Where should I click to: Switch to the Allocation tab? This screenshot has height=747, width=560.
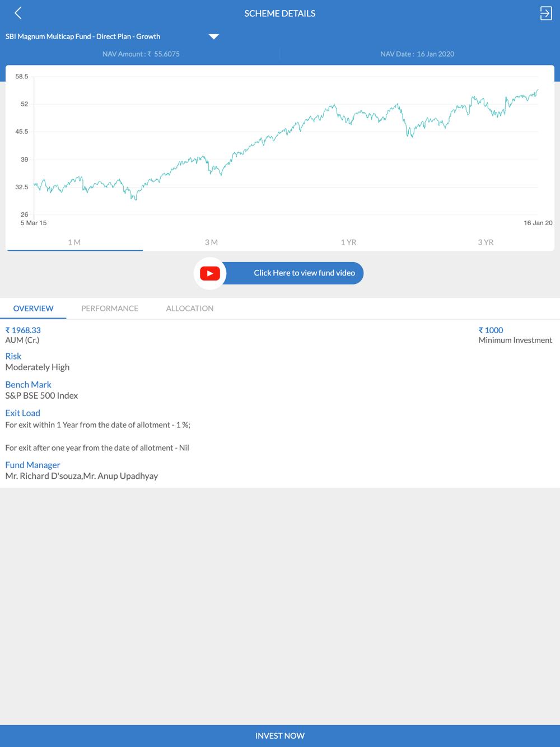pyautogui.click(x=190, y=309)
